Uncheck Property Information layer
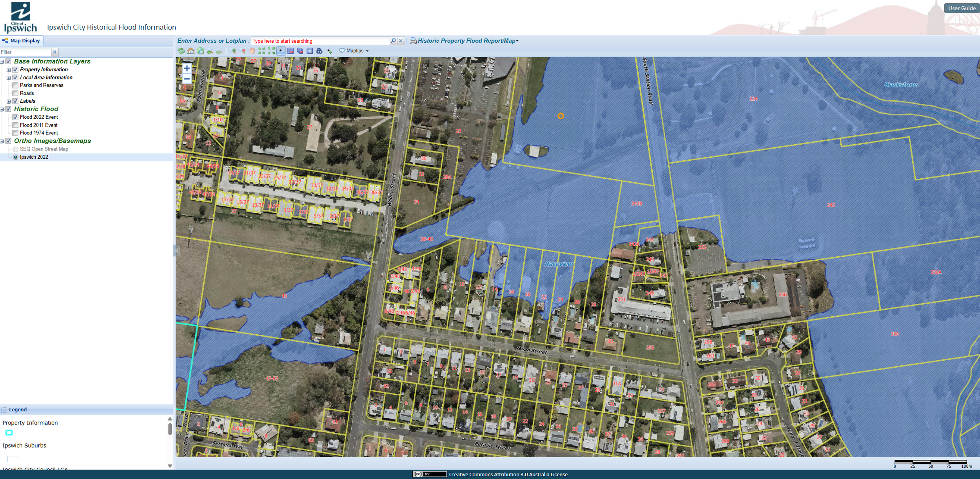 (15, 70)
